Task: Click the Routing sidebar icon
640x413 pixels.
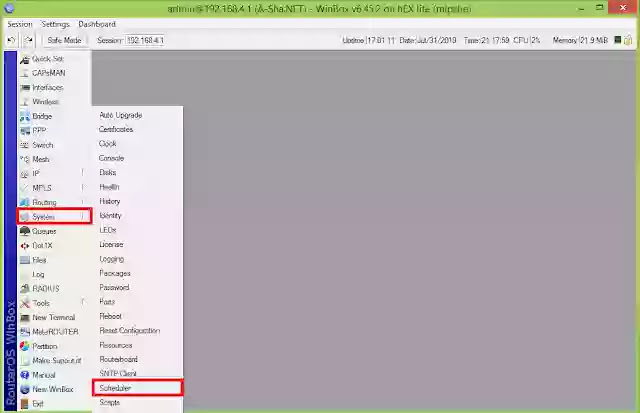Action: (x=24, y=202)
